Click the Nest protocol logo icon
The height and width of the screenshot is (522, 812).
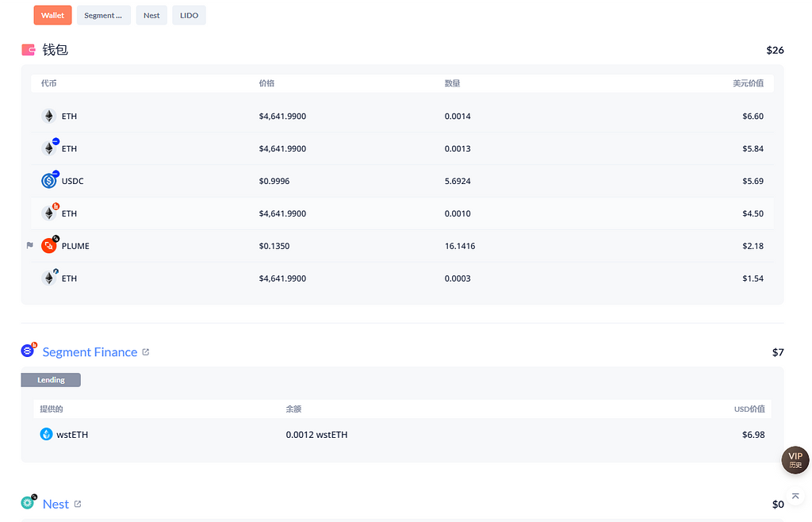[x=29, y=503]
